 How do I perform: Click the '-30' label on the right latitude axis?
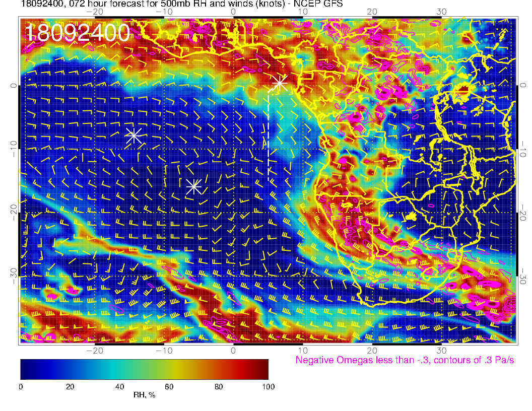[523, 277]
